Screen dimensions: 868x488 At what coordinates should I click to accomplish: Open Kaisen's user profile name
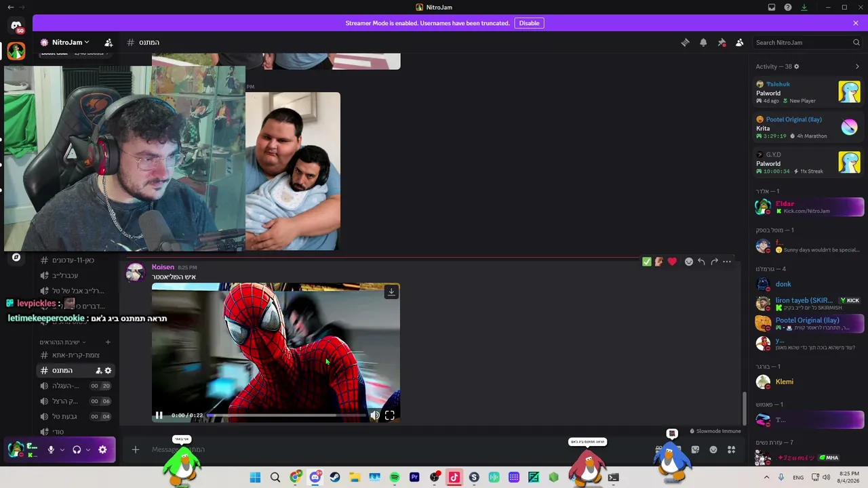point(163,267)
